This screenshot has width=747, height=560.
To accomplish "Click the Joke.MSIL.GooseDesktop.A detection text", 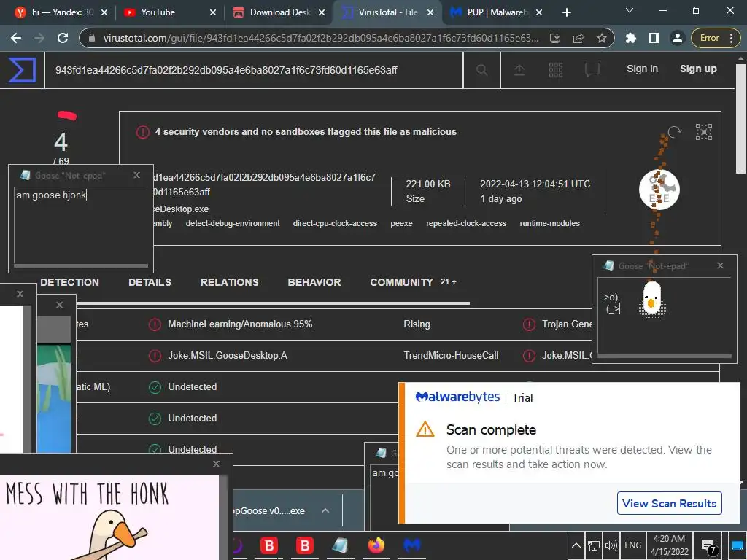I will pyautogui.click(x=228, y=356).
